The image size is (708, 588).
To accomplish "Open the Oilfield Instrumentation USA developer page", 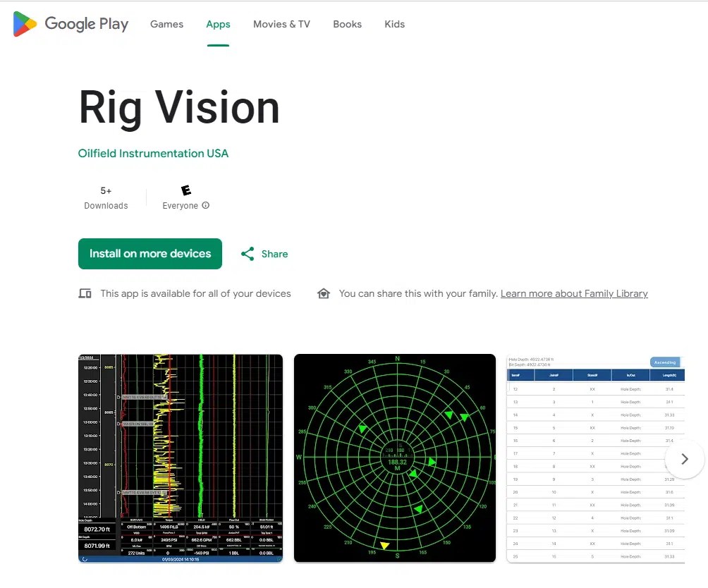I will click(152, 153).
